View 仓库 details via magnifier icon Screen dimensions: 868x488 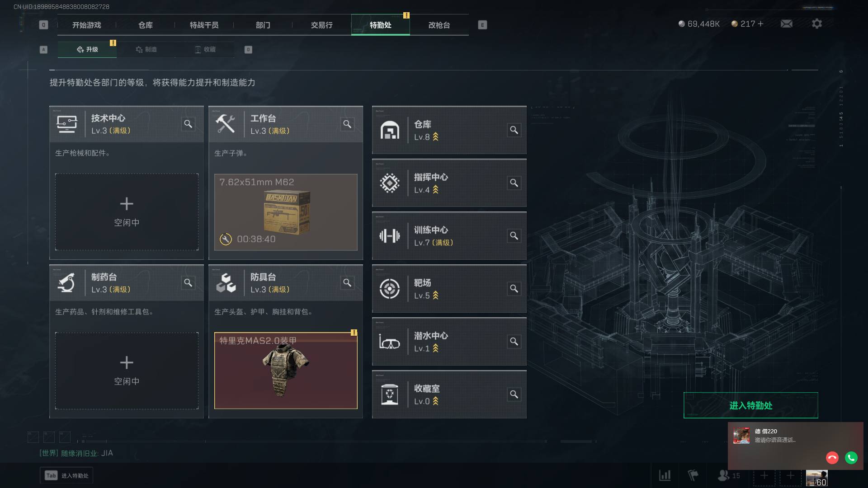[514, 130]
